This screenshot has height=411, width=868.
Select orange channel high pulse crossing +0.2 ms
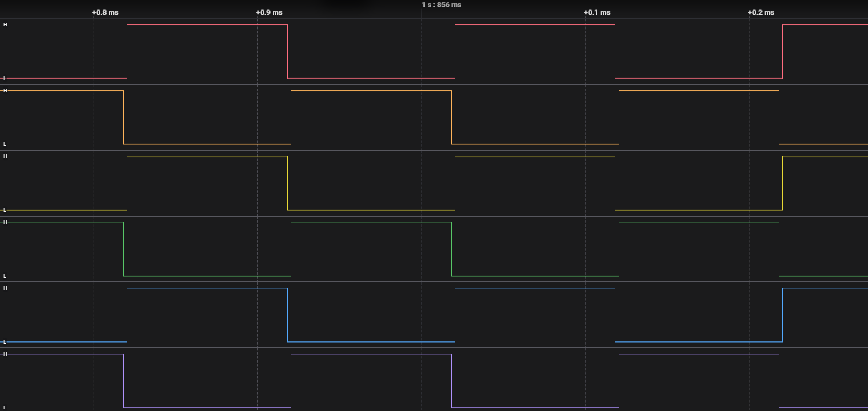(699, 118)
